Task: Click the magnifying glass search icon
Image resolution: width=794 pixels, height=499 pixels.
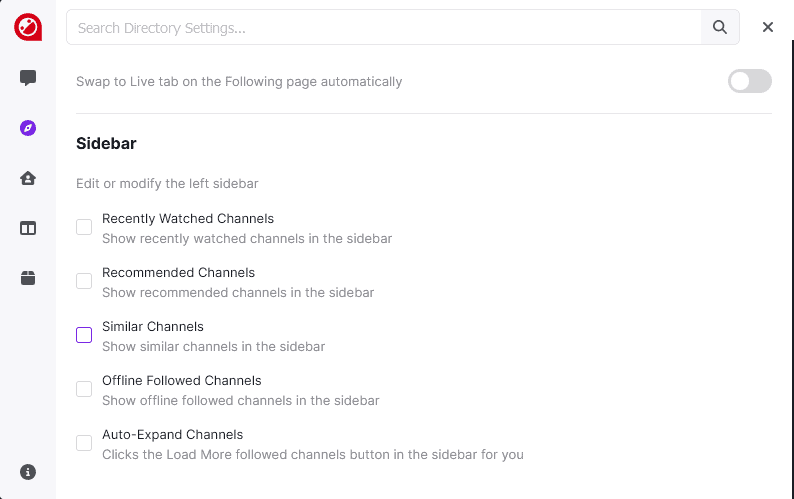Action: coord(720,27)
